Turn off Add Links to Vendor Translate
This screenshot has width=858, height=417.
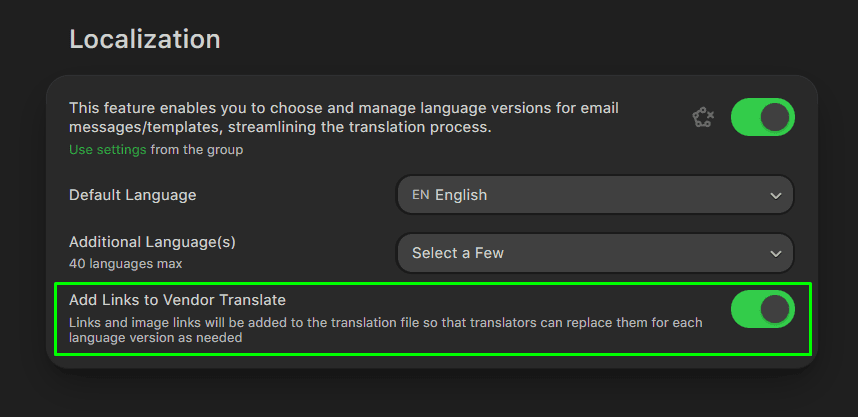(762, 309)
